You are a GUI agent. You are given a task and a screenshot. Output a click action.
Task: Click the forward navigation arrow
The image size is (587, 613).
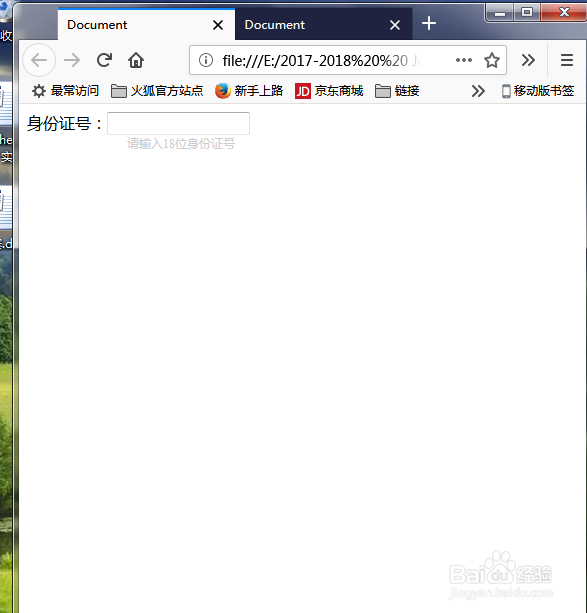72,60
